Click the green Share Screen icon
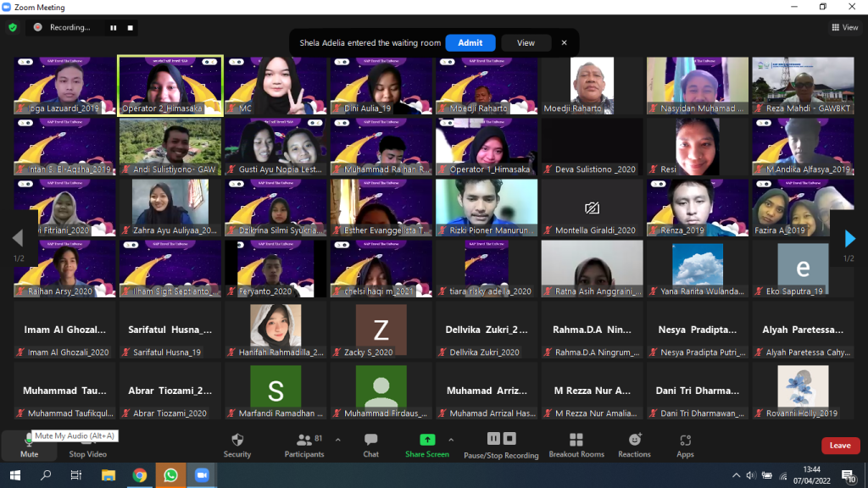The width and height of the screenshot is (868, 488). (x=427, y=440)
